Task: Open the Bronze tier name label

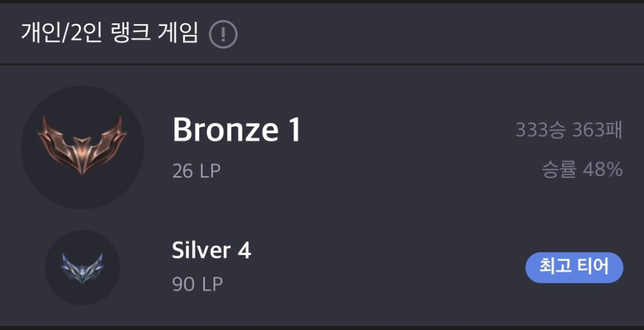Action: coord(225,130)
